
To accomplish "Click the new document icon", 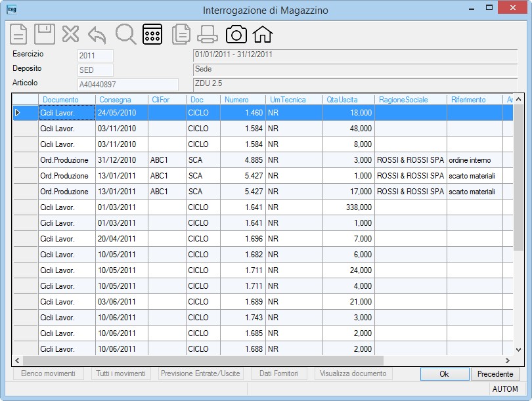I will coord(18,34).
